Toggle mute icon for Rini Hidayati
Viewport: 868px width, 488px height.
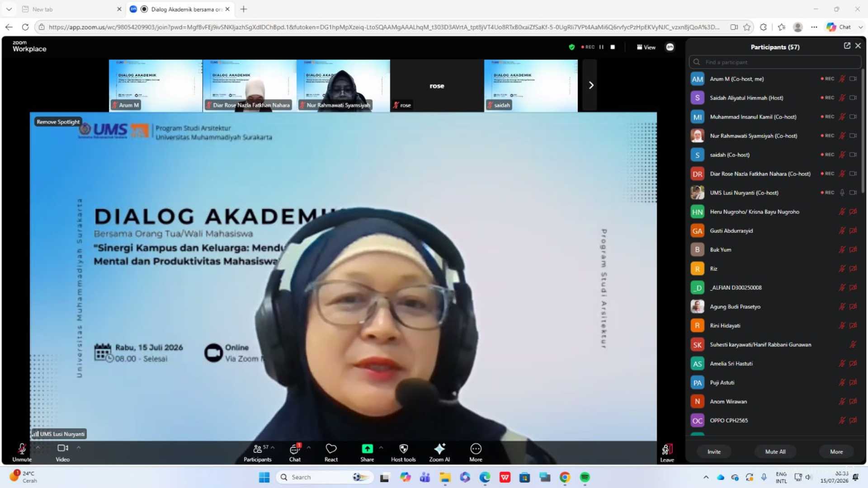pyautogui.click(x=842, y=325)
